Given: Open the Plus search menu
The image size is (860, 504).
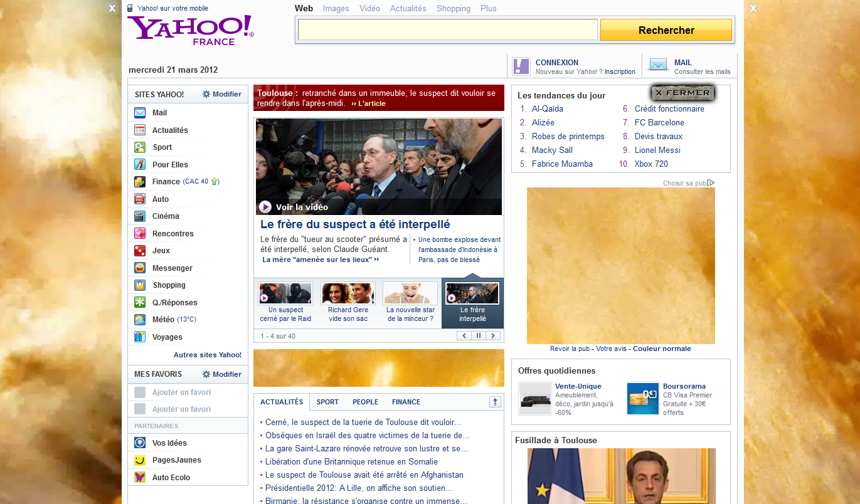Looking at the screenshot, I should (489, 9).
